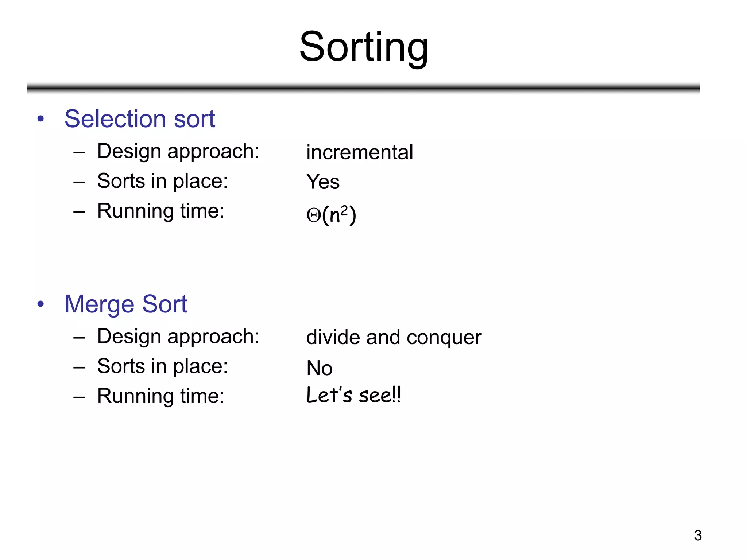Viewport: 747px width, 560px height.
Task: Select the "divide and conquer" text
Action: pyautogui.click(x=394, y=337)
